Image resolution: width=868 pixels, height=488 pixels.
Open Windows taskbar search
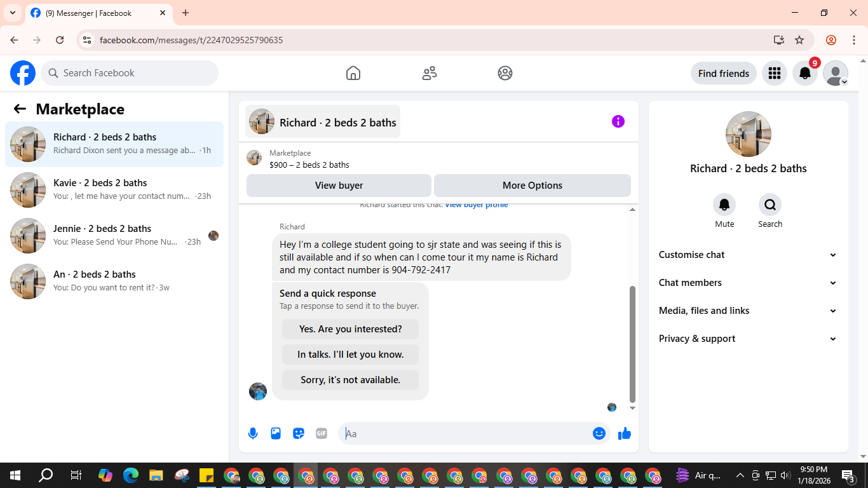pos(46,475)
